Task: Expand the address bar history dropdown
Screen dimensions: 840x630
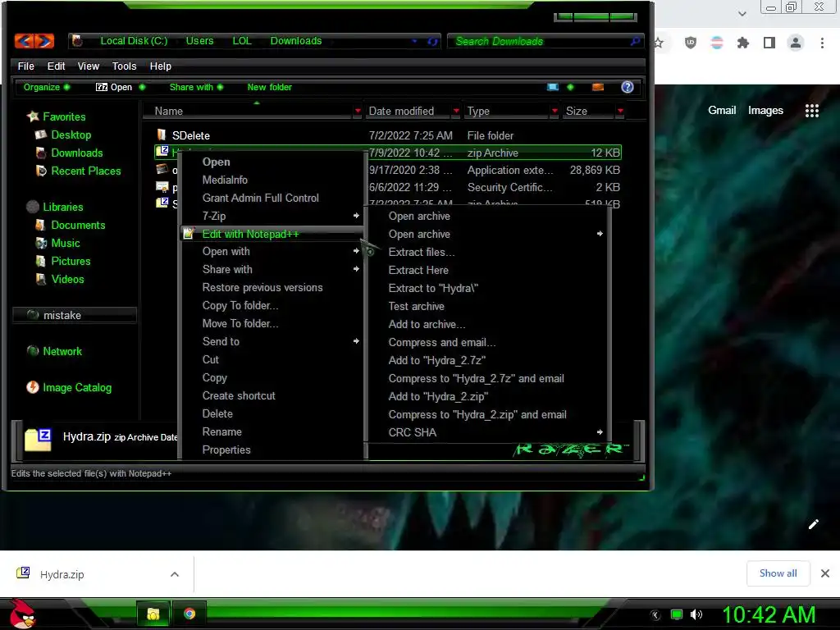Action: point(414,41)
